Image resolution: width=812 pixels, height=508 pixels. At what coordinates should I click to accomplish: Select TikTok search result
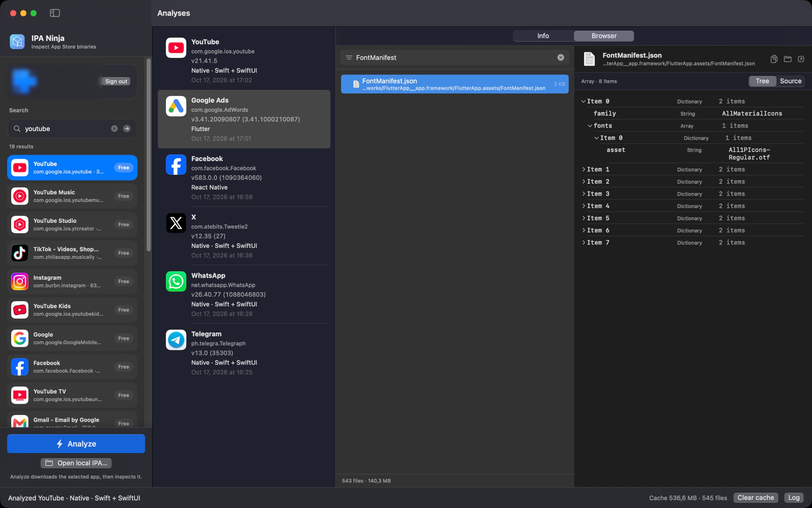click(72, 253)
